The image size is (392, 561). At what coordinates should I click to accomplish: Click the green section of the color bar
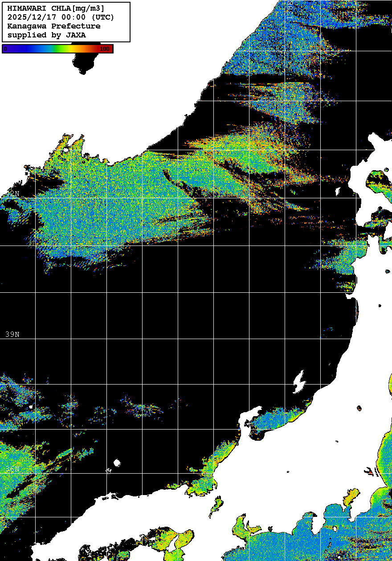click(58, 49)
